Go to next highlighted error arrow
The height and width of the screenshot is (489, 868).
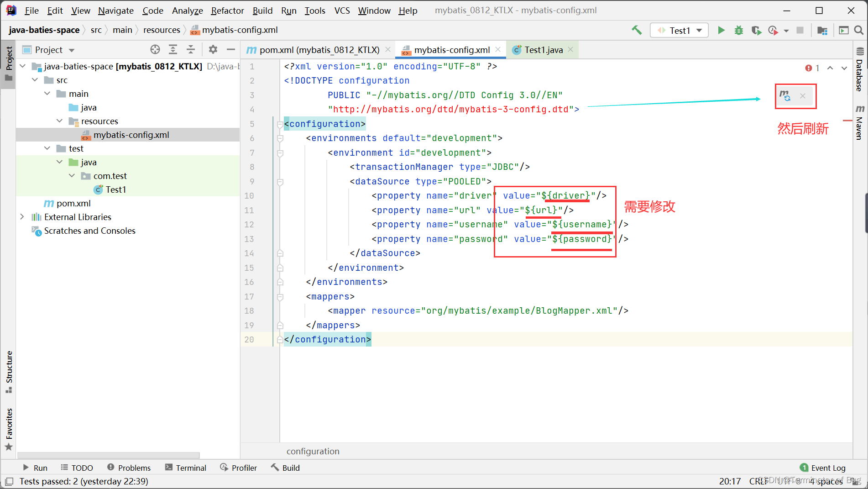[x=844, y=68]
